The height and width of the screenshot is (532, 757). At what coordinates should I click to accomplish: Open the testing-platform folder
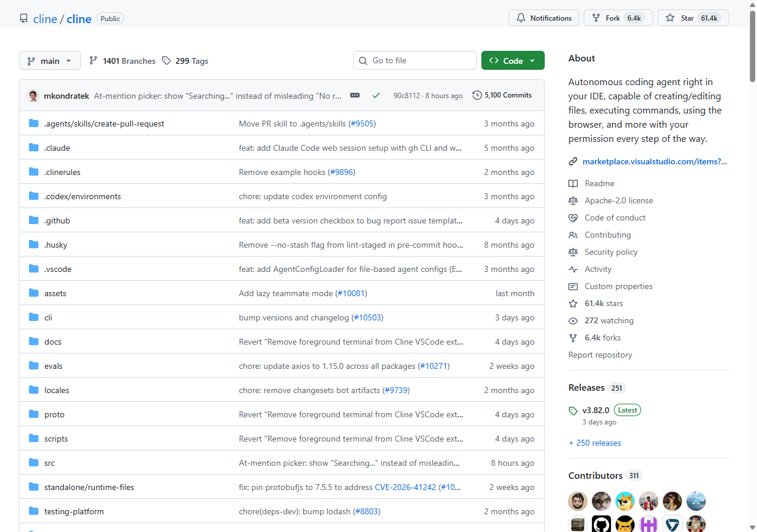(74, 511)
